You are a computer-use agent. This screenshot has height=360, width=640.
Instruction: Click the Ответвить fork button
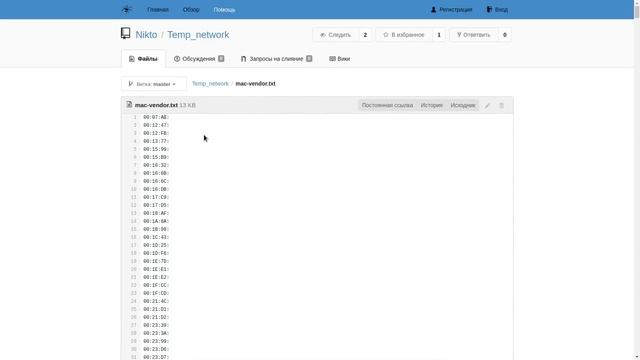pos(473,35)
